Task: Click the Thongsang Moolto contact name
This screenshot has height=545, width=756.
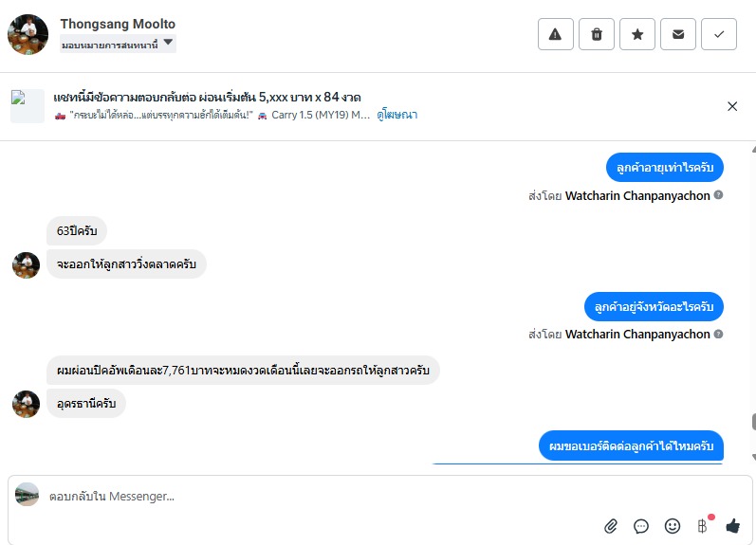Action: coord(118,24)
